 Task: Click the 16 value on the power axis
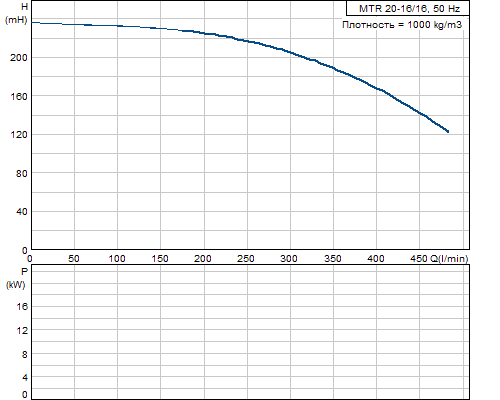(22, 307)
